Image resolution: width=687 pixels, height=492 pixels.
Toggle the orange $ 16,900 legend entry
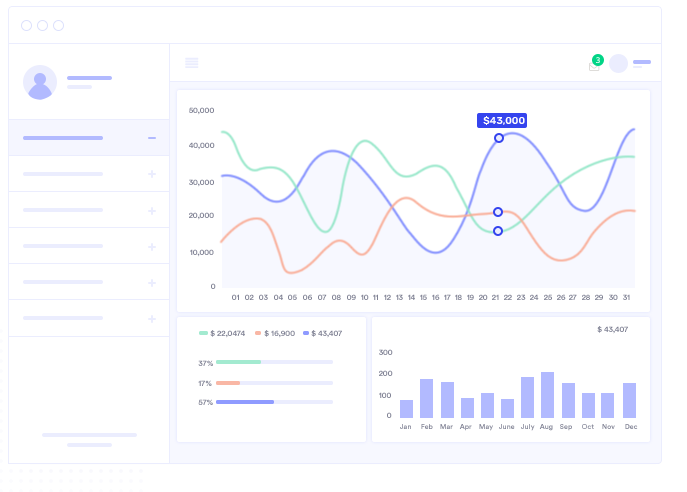click(275, 333)
